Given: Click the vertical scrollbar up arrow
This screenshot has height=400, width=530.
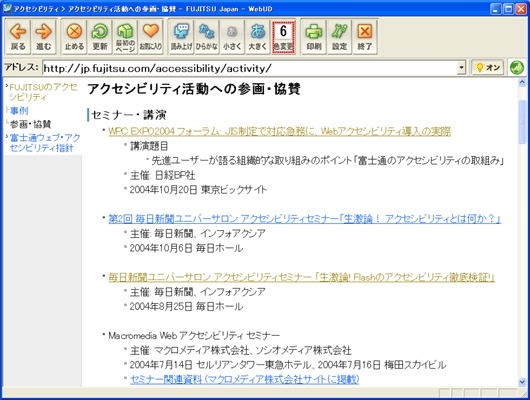Looking at the screenshot, I should 522,82.
